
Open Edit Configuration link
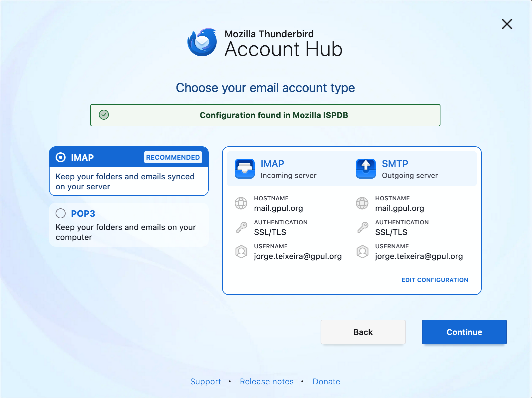click(435, 280)
